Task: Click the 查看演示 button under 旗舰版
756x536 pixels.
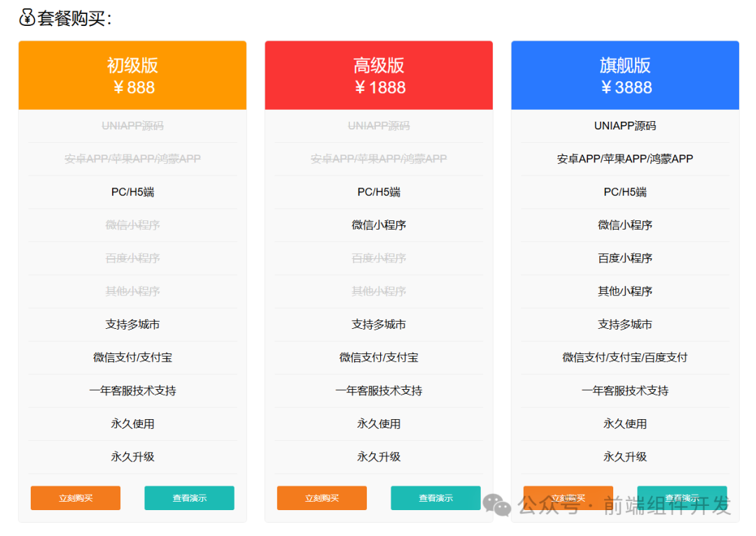Action: (682, 497)
